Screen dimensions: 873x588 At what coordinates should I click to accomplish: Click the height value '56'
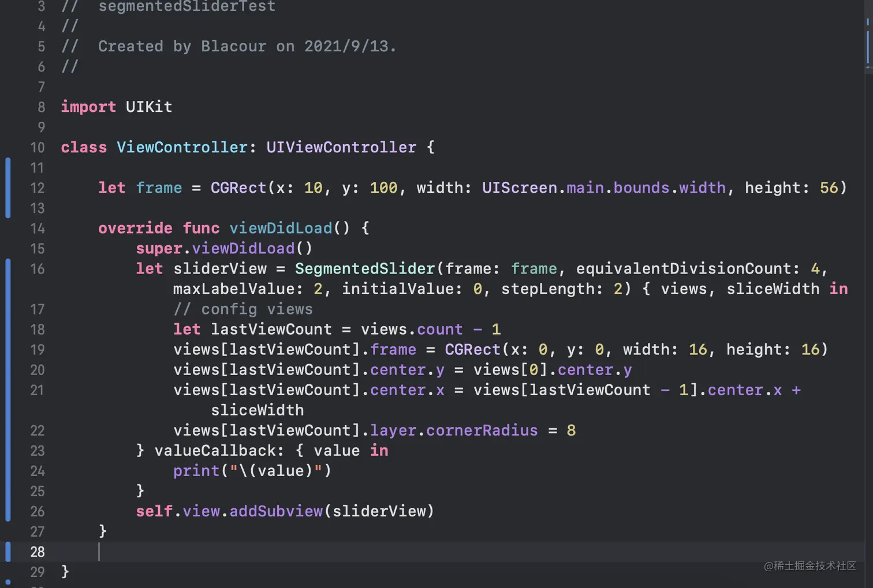(x=829, y=188)
